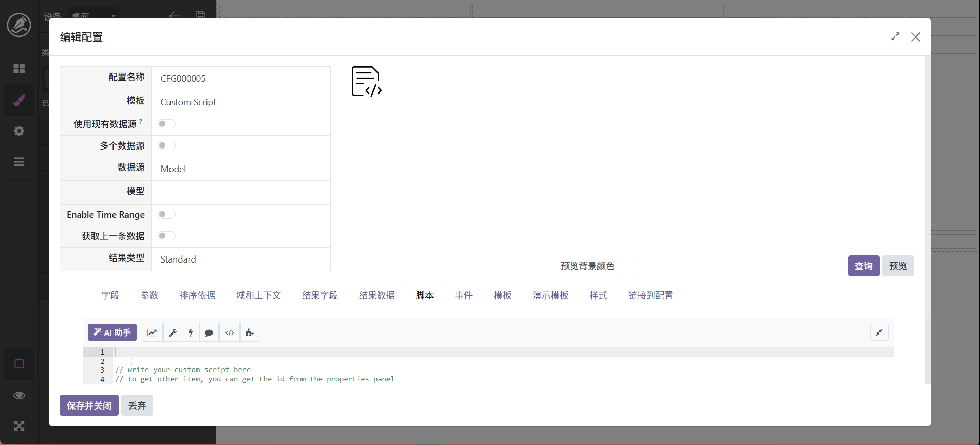The height and width of the screenshot is (445, 980).
Task: Click the 保存并关闭 button
Action: (89, 405)
